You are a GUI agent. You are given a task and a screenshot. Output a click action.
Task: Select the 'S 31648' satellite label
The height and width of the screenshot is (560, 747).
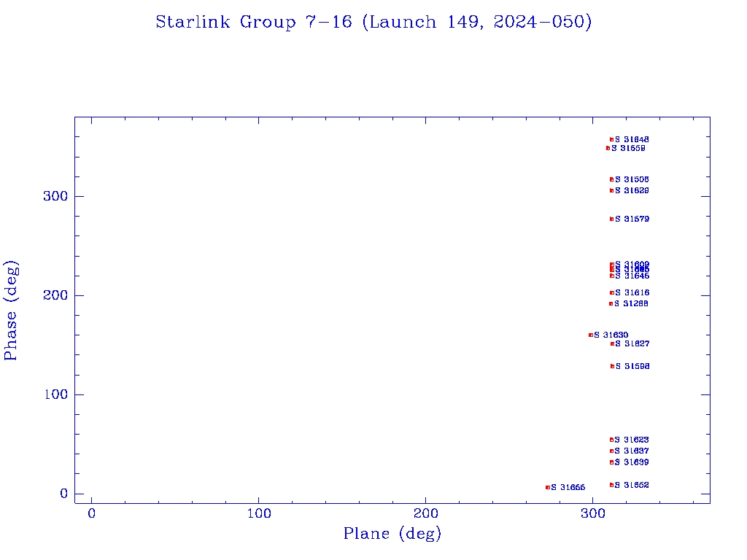(632, 139)
